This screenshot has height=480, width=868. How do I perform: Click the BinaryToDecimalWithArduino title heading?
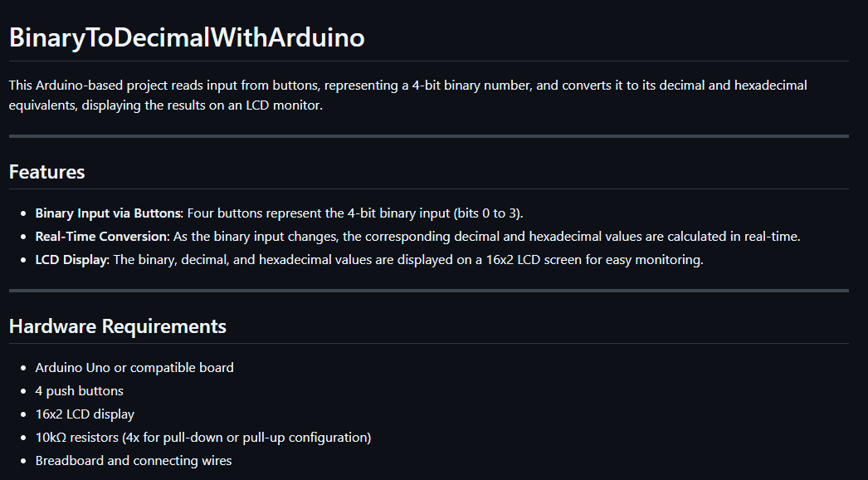pyautogui.click(x=187, y=37)
